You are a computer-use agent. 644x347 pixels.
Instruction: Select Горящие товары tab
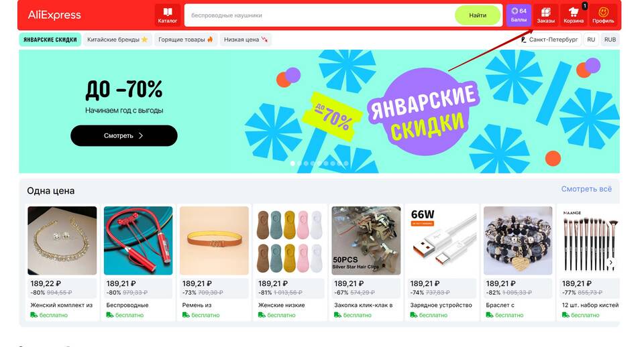[186, 40]
